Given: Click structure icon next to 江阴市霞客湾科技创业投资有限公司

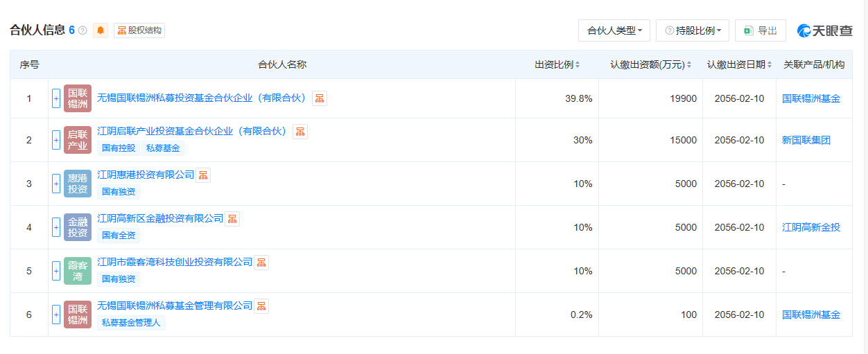Looking at the screenshot, I should [x=261, y=263].
